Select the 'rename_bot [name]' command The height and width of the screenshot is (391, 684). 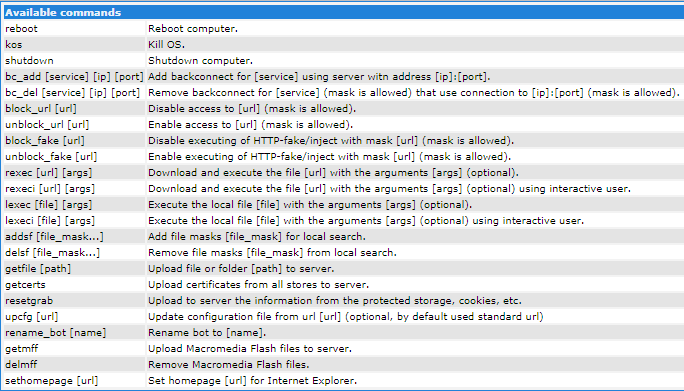tap(56, 333)
